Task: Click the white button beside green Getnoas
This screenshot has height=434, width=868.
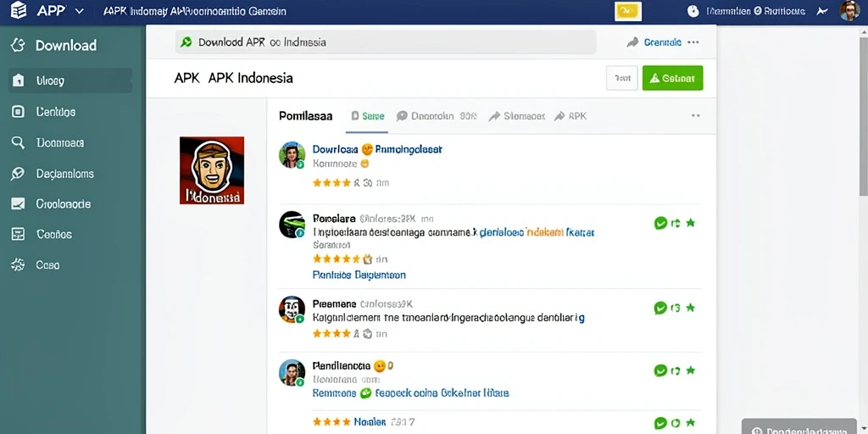Action: coord(622,78)
